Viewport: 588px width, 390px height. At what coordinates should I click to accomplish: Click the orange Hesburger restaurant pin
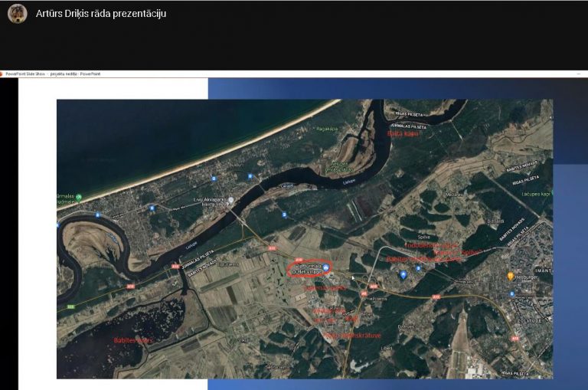click(x=510, y=277)
